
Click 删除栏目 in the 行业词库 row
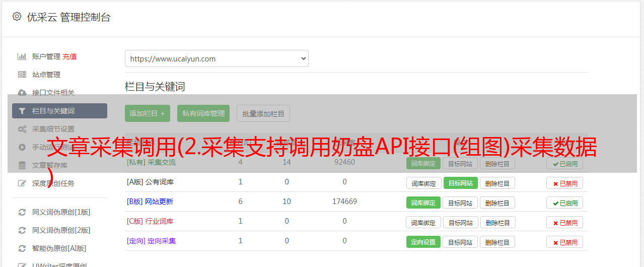pos(497,223)
